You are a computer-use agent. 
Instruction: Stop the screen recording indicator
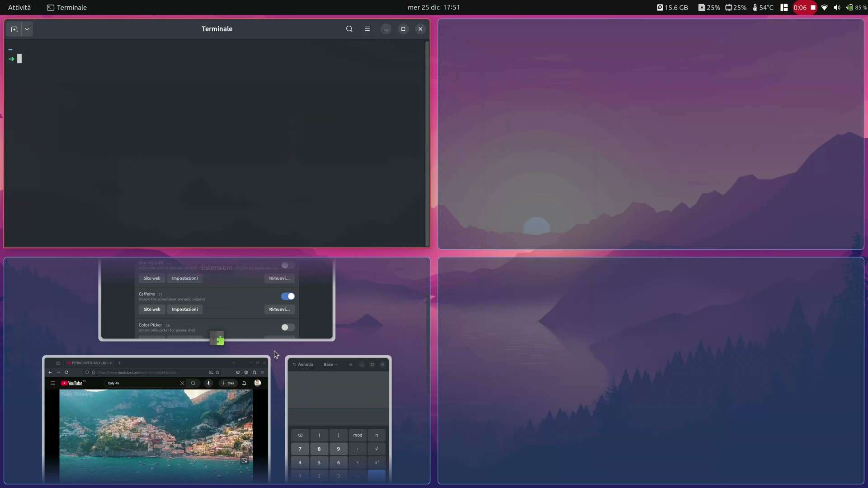813,7
